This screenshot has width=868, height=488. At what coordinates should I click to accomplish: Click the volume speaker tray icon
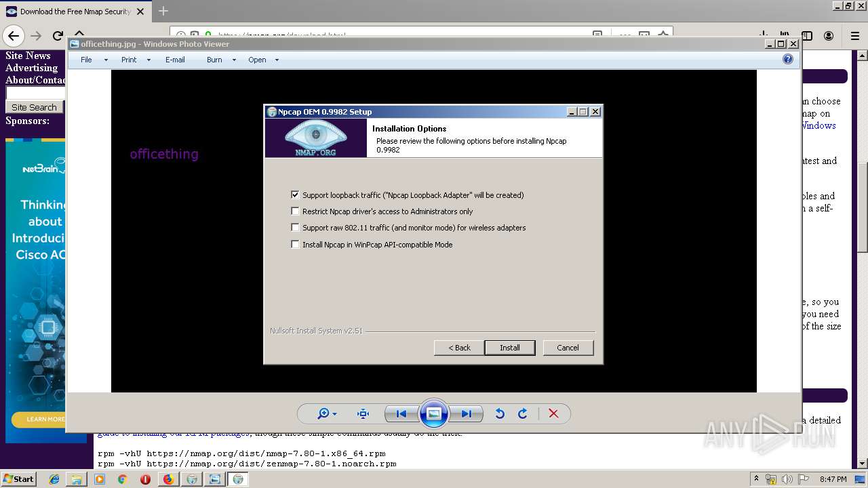click(788, 479)
